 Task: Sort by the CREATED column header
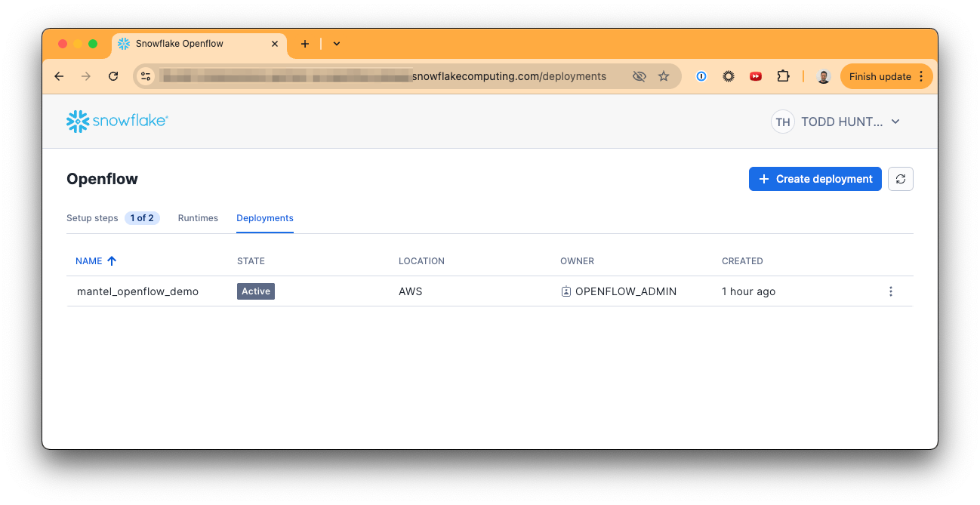click(x=742, y=261)
